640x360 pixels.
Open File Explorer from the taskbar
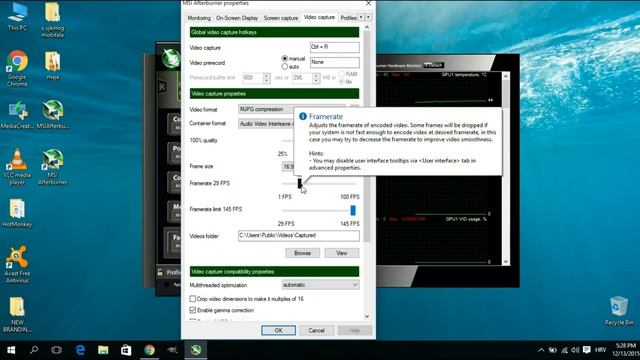click(103, 350)
